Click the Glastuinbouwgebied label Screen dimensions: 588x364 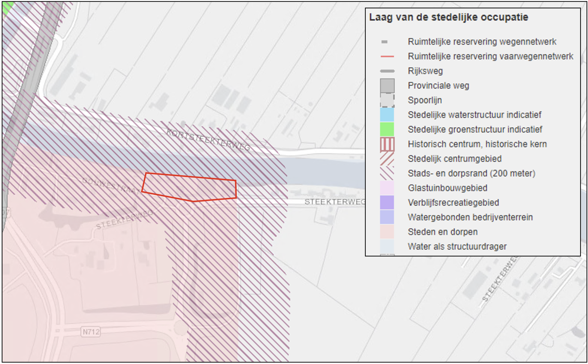click(448, 188)
